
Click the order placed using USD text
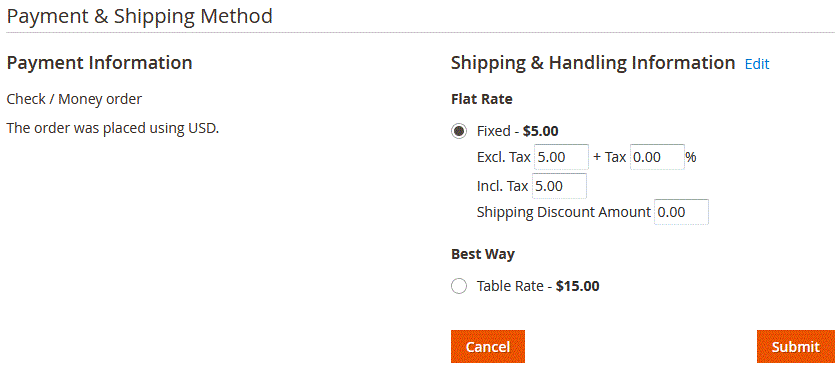[113, 129]
